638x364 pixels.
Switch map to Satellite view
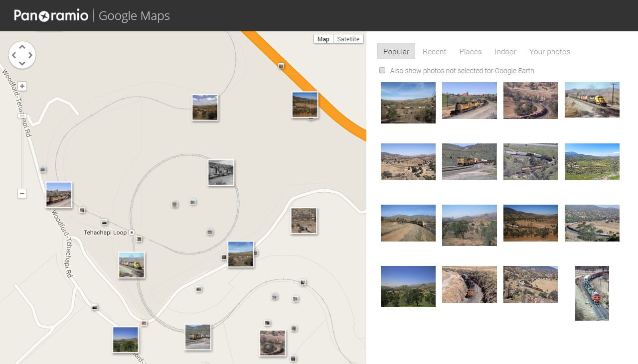[x=348, y=39]
